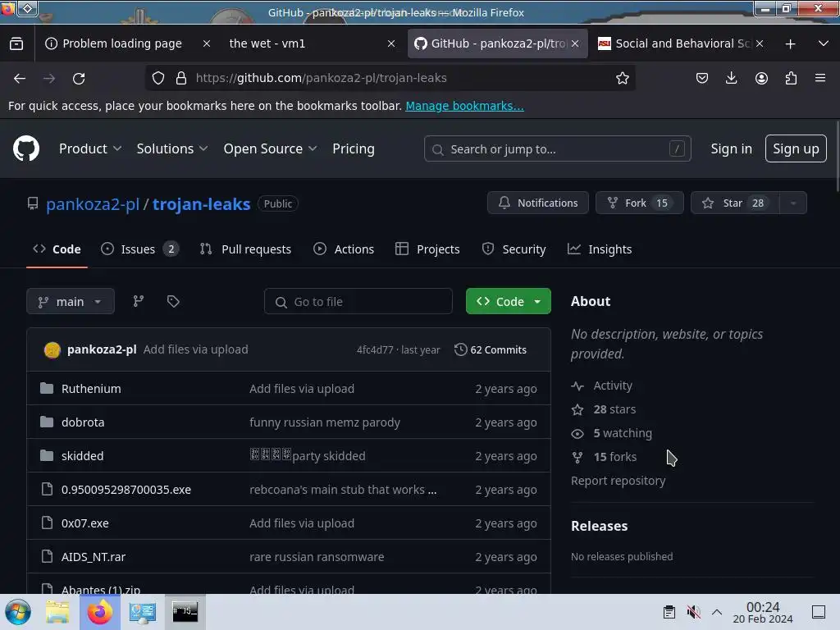Image resolution: width=840 pixels, height=630 pixels.
Task: Click the Sign in link
Action: pos(731,148)
